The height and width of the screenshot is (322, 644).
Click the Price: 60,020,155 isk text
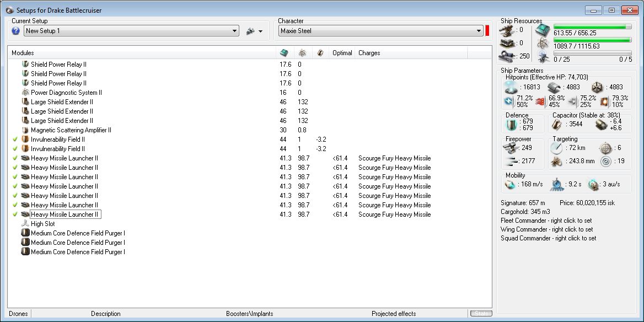click(587, 203)
